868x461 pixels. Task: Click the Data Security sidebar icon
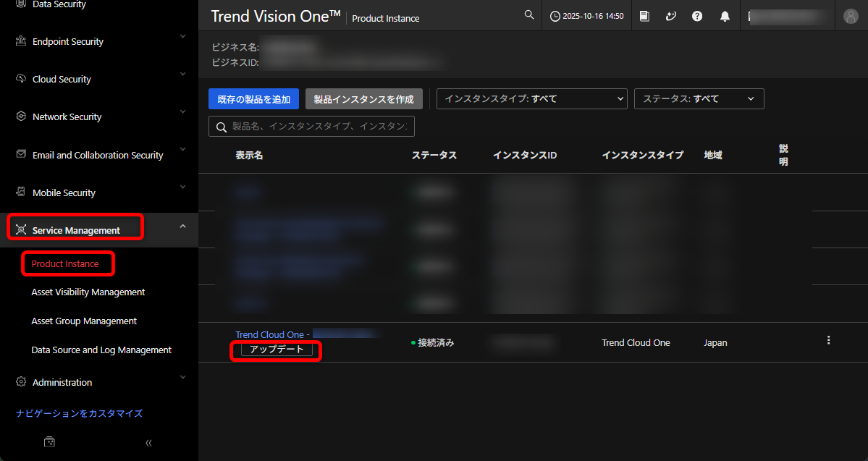click(x=21, y=4)
